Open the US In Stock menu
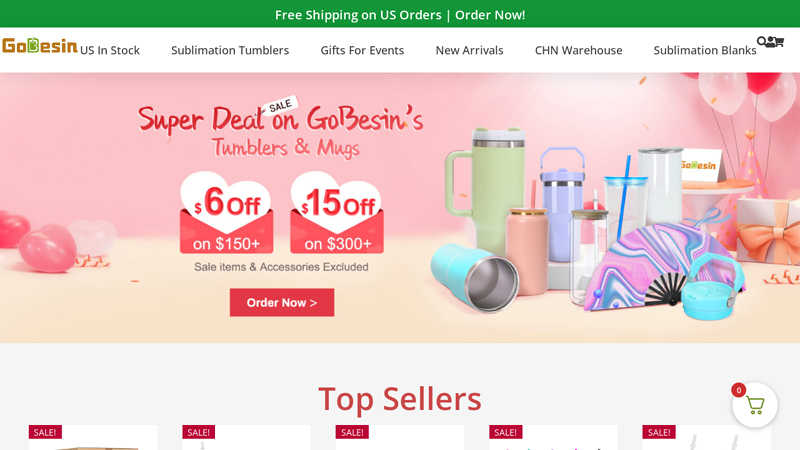The image size is (800, 450). point(110,50)
